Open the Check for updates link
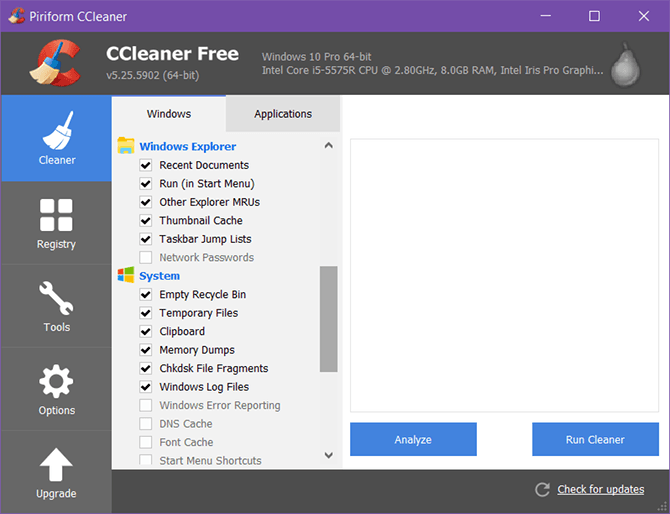 point(600,489)
